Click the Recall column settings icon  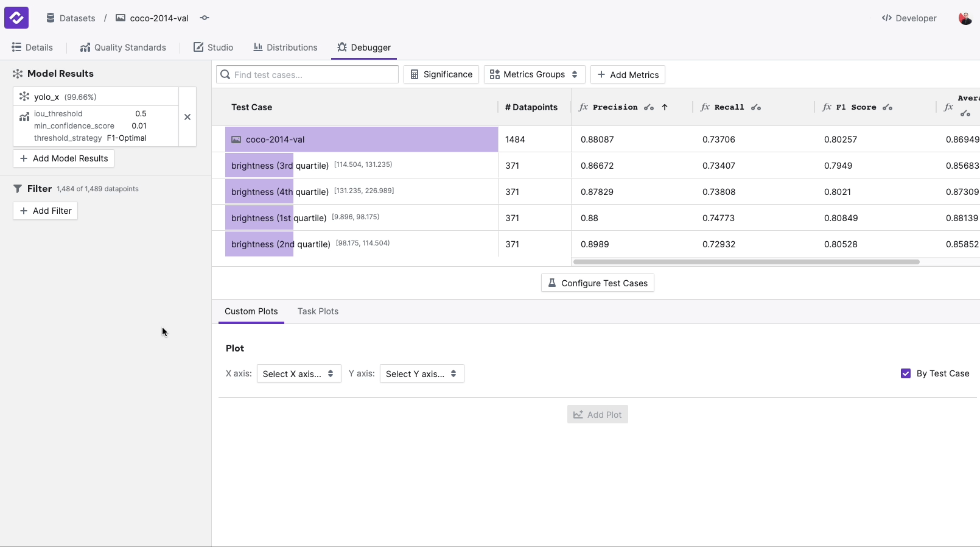click(756, 107)
